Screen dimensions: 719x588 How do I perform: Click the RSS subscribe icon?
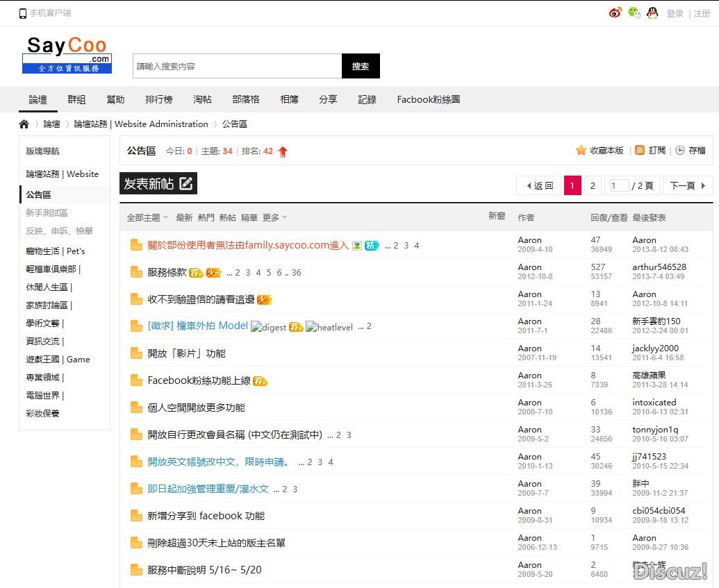pyautogui.click(x=640, y=150)
